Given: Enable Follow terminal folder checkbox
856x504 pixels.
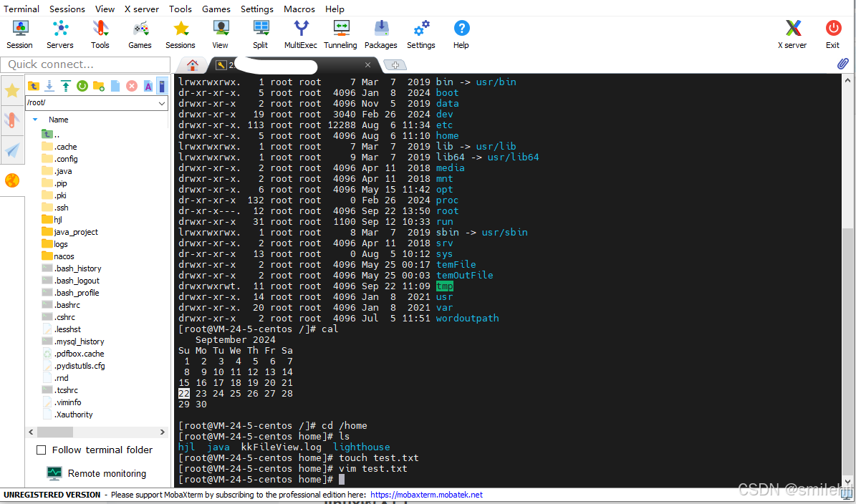Looking at the screenshot, I should pos(41,450).
